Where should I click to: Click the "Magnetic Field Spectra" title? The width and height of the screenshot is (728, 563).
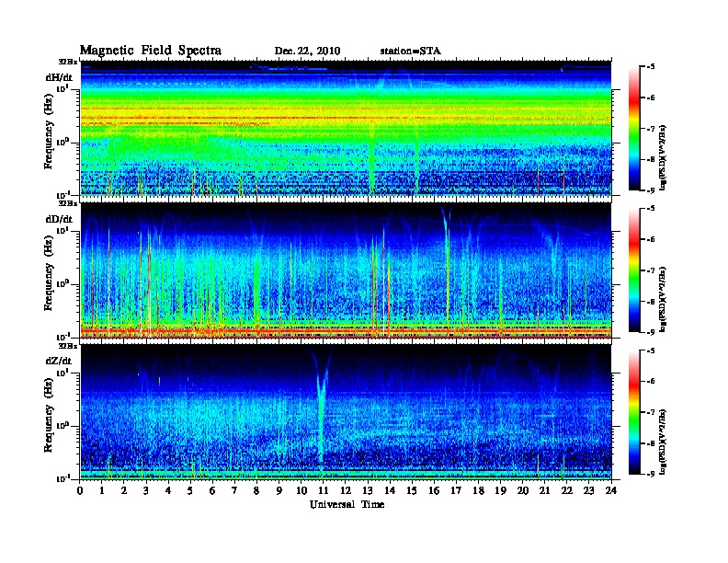click(x=151, y=51)
